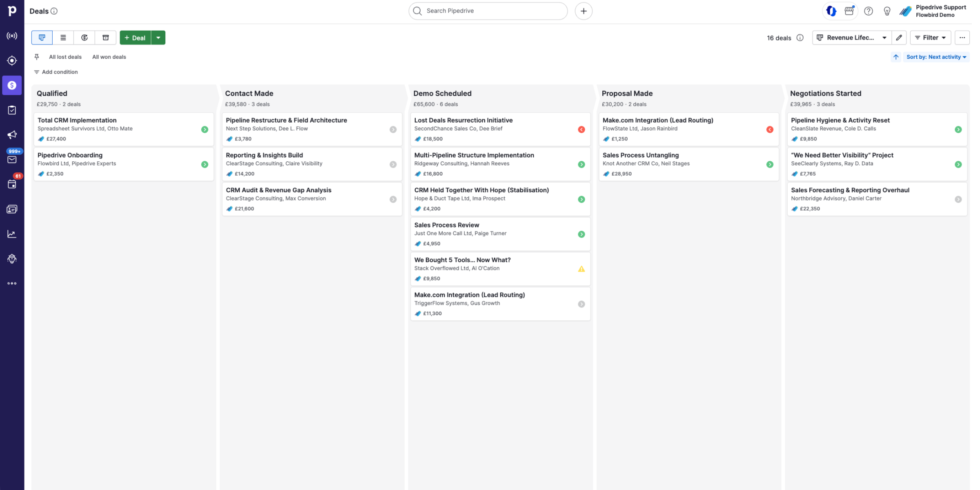The height and width of the screenshot is (490, 980).
Task: Open the forecast view of deals
Action: click(84, 37)
